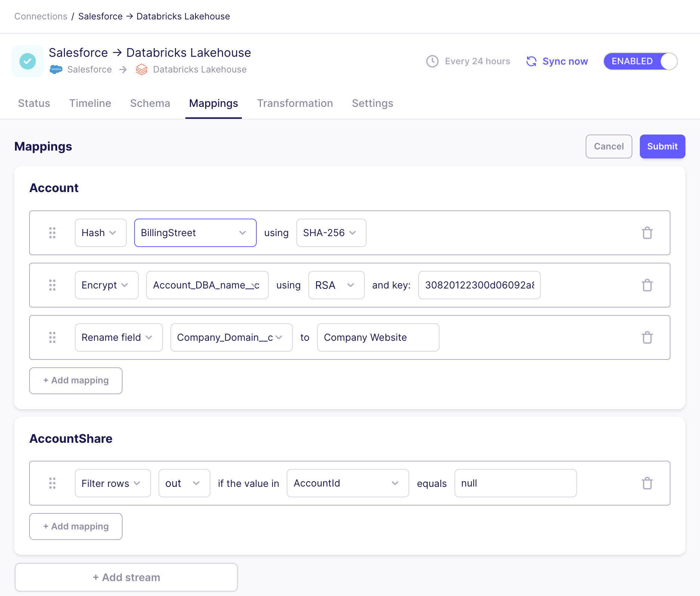Screen dimensions: 700x596
Task: Delete the Filter rows mapping in AccountShare
Action: [x=647, y=483]
